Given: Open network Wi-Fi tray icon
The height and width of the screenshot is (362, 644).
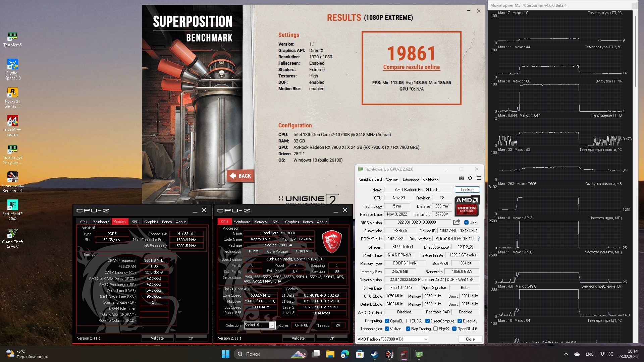Looking at the screenshot, I should coord(602,354).
